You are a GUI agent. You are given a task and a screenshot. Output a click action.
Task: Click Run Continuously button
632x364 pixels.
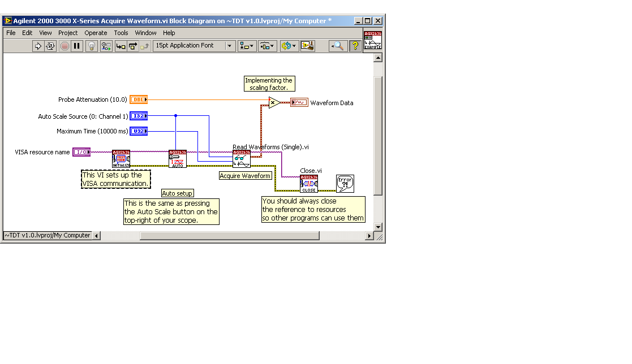coord(50,46)
